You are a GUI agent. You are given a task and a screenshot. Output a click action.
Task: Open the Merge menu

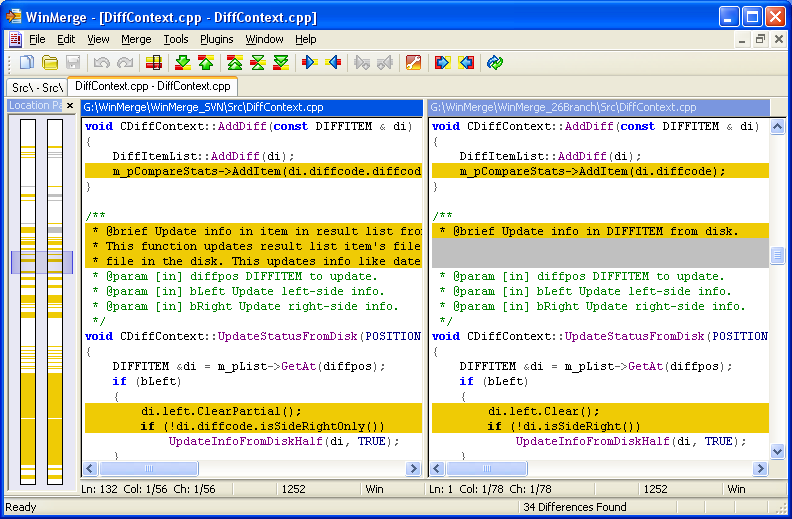136,39
